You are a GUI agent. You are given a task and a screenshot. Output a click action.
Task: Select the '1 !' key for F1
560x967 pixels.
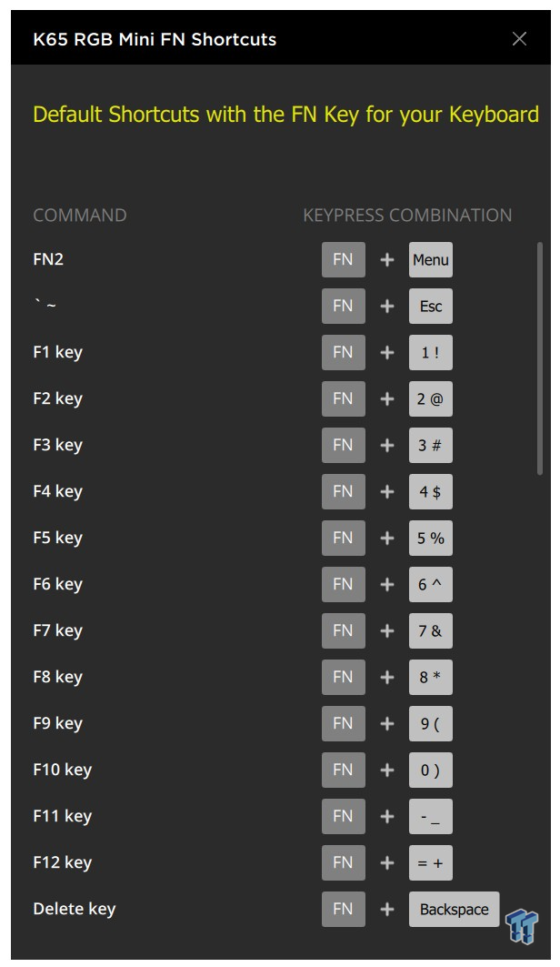pyautogui.click(x=431, y=352)
